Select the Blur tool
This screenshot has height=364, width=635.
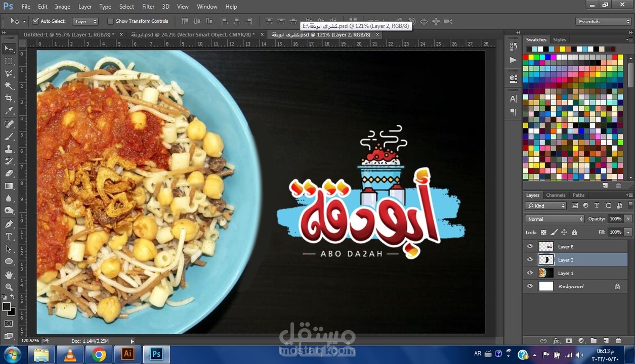[9, 198]
